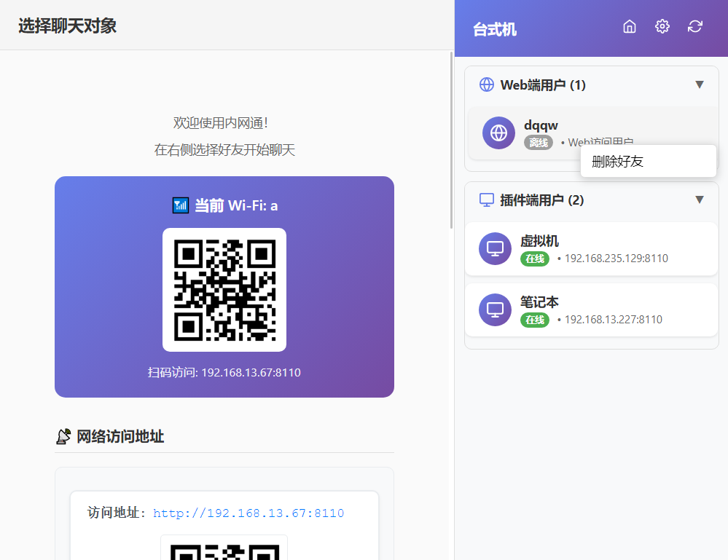
Task: Choose 删除好友 from context menu
Action: click(648, 162)
